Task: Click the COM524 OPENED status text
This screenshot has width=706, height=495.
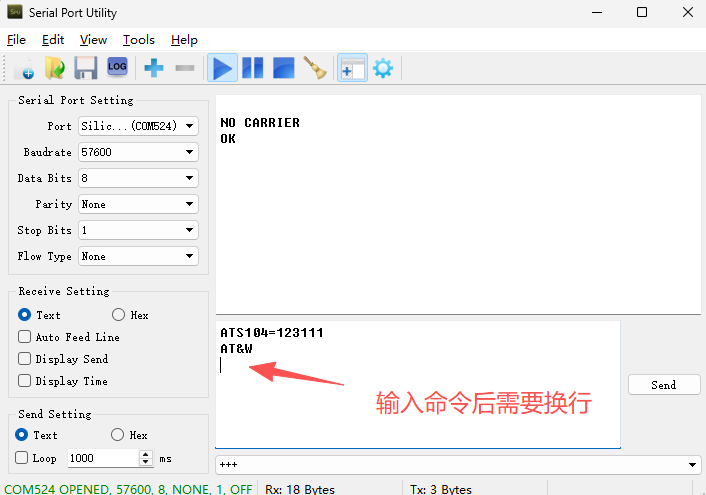Action: 128,489
